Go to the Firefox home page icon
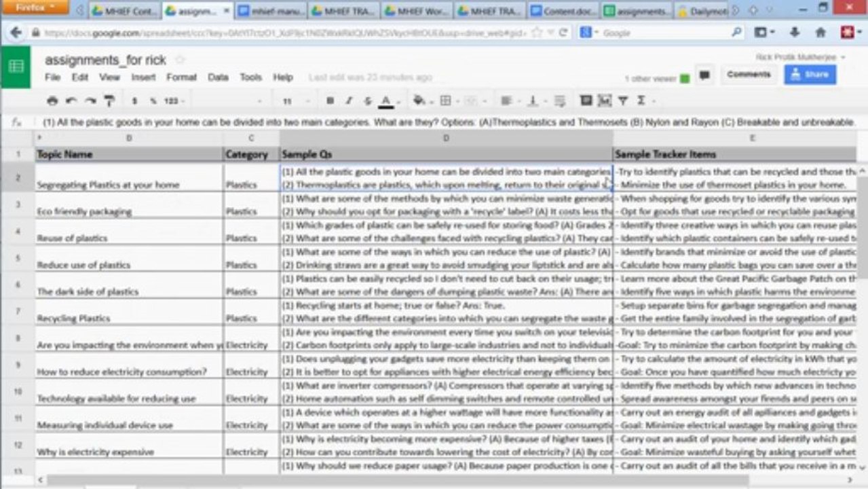 tap(820, 32)
